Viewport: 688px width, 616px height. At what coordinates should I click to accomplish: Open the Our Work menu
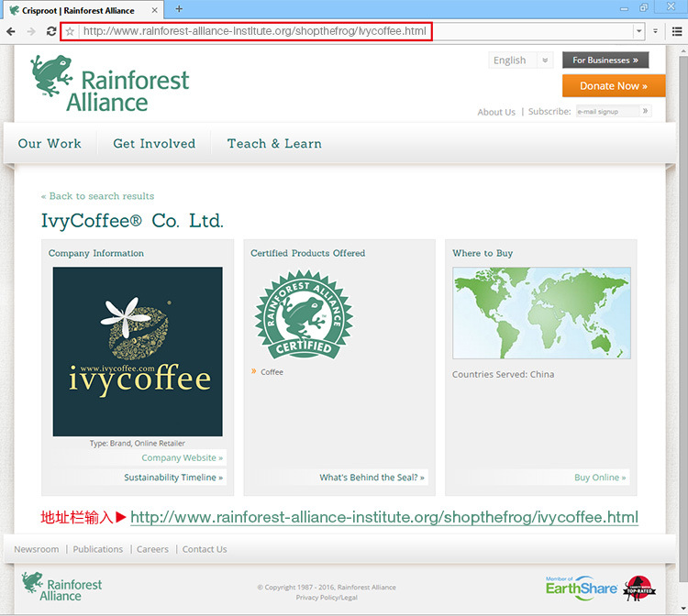(50, 143)
